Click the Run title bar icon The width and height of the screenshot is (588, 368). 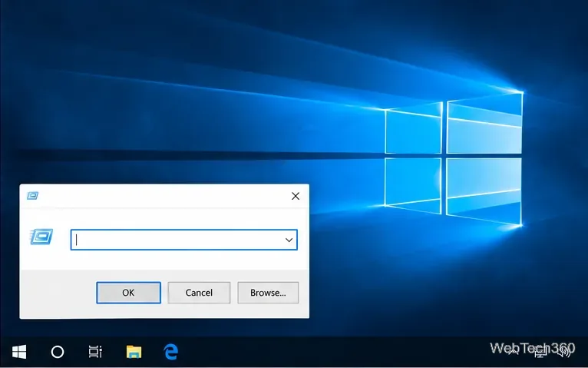pos(33,195)
